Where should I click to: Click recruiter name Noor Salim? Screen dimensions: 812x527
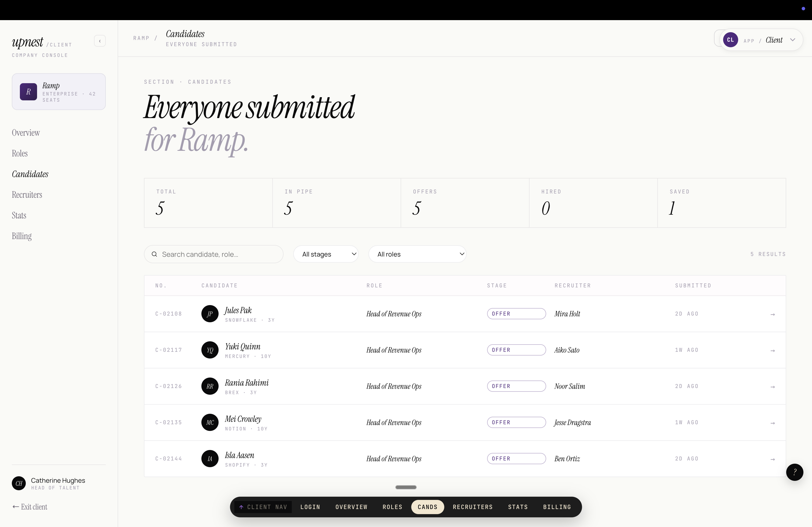click(570, 386)
